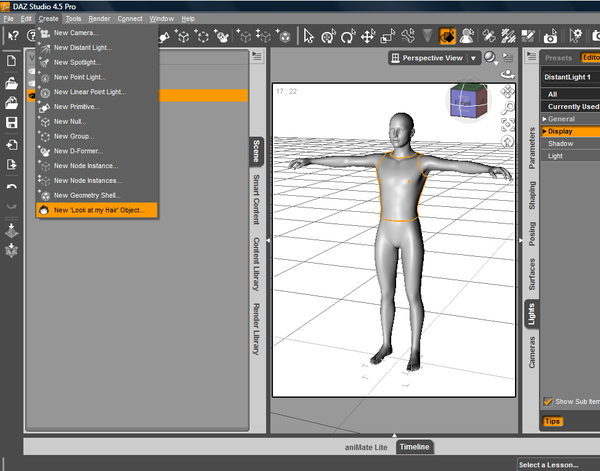Select the ActivePose bone tool
600x471 pixels.
408,36
